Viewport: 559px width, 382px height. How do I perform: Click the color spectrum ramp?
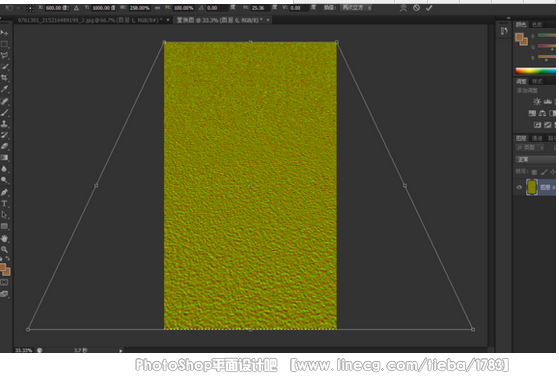[535, 71]
